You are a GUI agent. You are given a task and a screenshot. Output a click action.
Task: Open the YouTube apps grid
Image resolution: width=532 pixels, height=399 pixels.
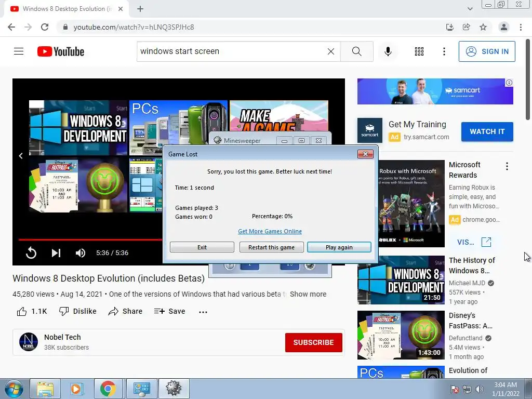click(419, 51)
